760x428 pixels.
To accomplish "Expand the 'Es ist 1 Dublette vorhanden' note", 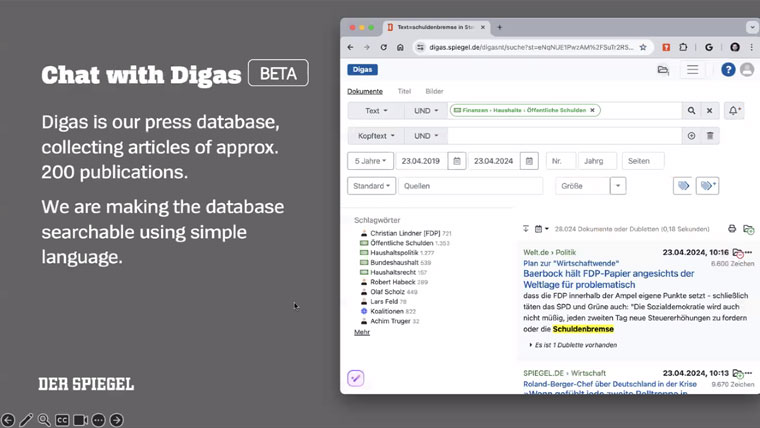I will coord(573,345).
